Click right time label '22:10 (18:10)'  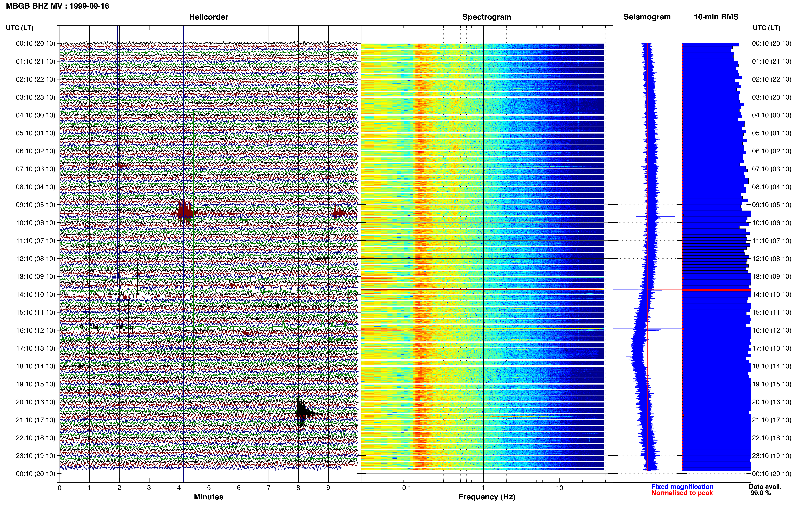click(x=772, y=438)
